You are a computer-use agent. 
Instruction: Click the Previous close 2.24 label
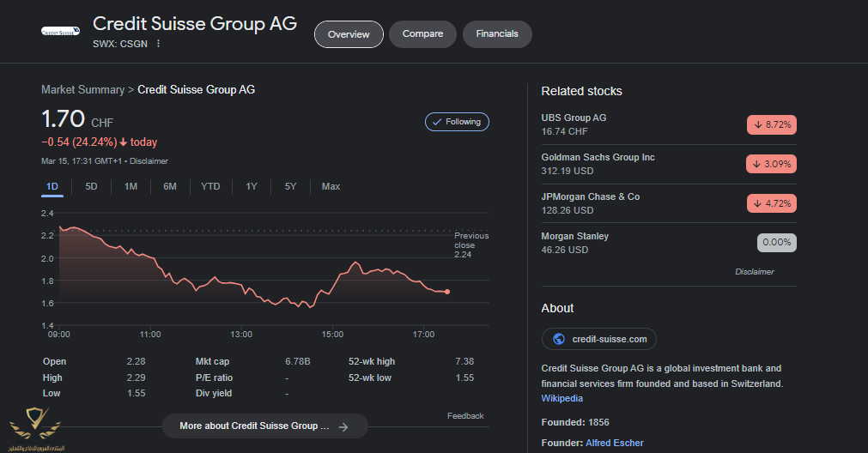point(471,245)
